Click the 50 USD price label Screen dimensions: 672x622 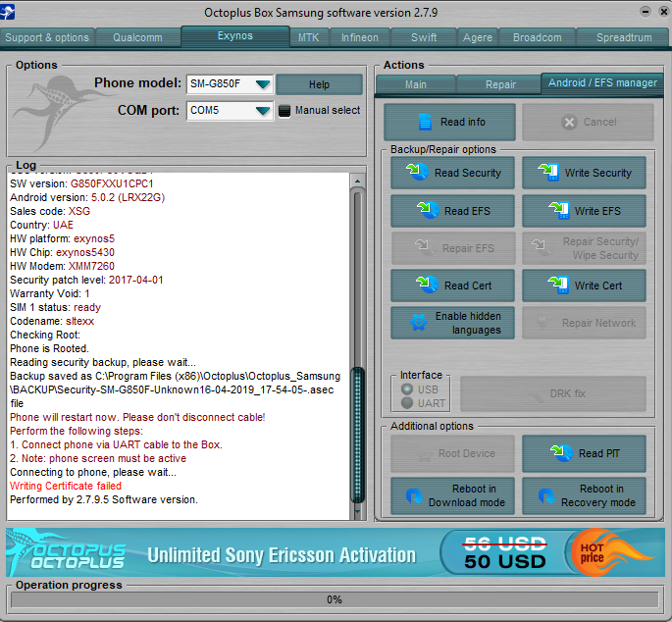click(x=505, y=561)
